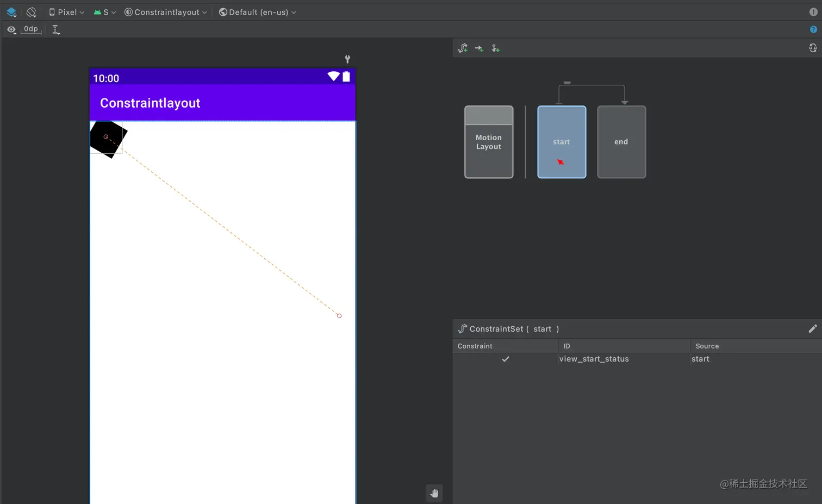Screen dimensions: 822x504
Task: Select the start ConstraintSet box
Action: point(562,142)
